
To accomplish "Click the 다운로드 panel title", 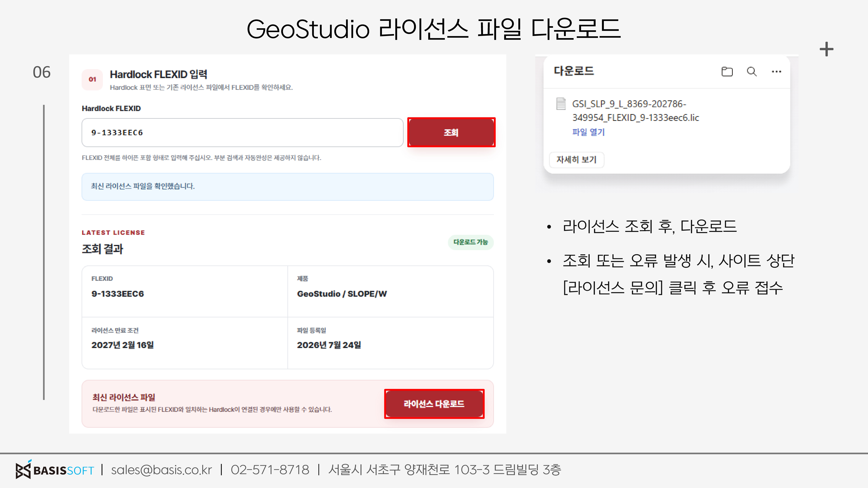I will 574,71.
